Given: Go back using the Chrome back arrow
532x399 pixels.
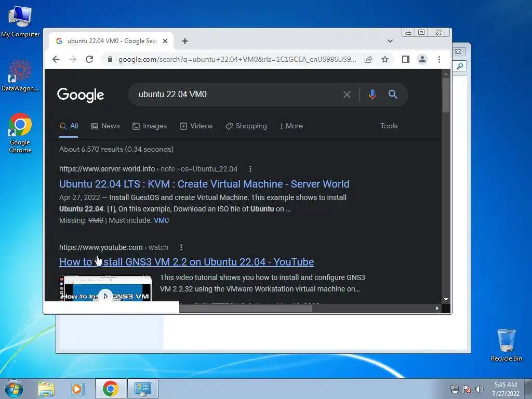Looking at the screenshot, I should pyautogui.click(x=56, y=59).
